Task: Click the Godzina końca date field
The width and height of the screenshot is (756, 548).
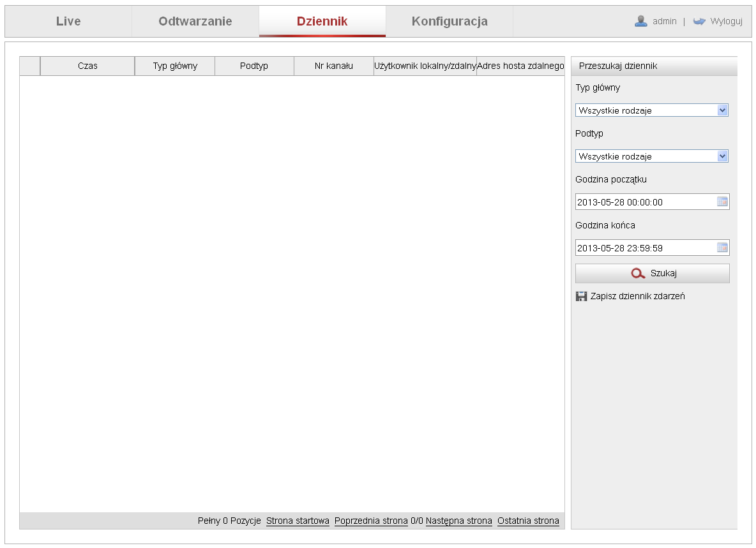Action: pos(652,248)
